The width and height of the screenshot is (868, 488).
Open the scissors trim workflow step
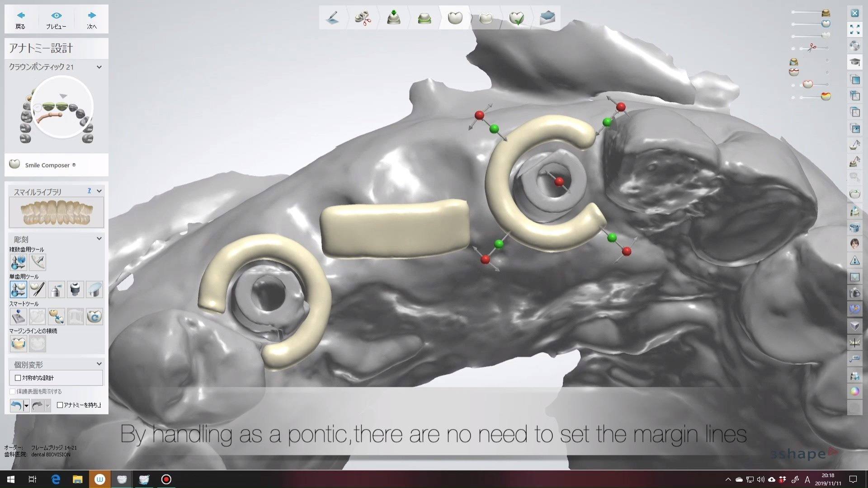click(x=363, y=18)
